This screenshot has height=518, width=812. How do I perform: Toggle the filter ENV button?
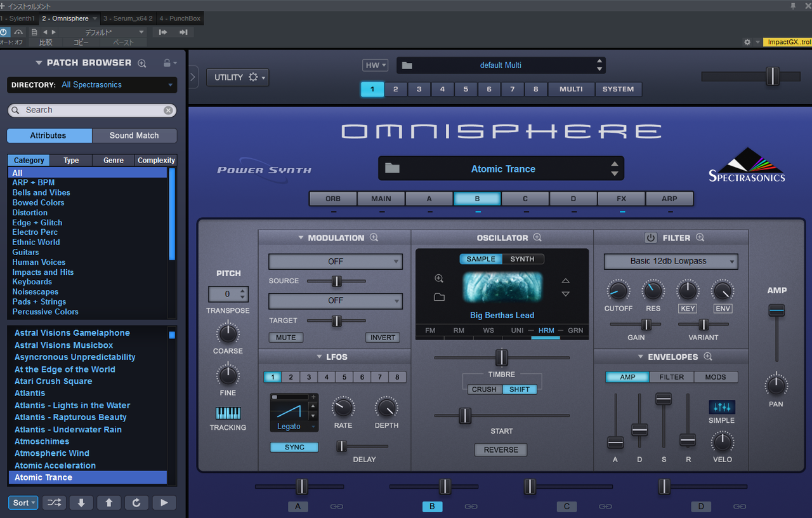click(723, 309)
